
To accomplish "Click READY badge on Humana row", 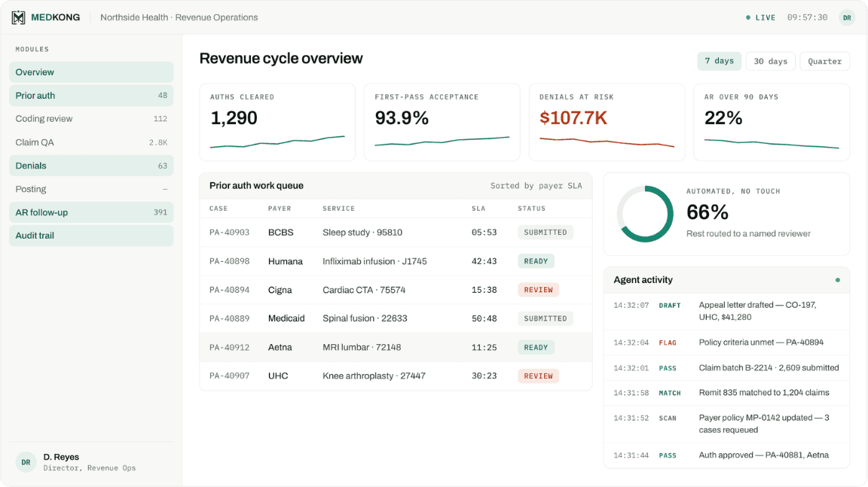I will tap(536, 261).
